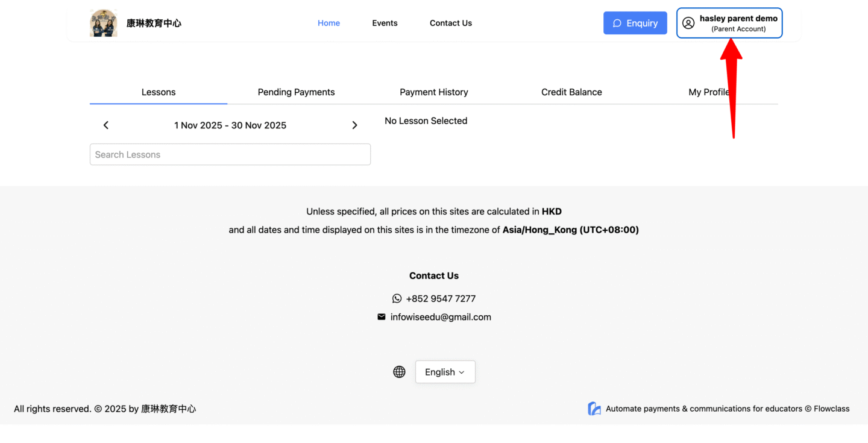Open the English language dropdown
868x443 pixels.
(x=445, y=372)
